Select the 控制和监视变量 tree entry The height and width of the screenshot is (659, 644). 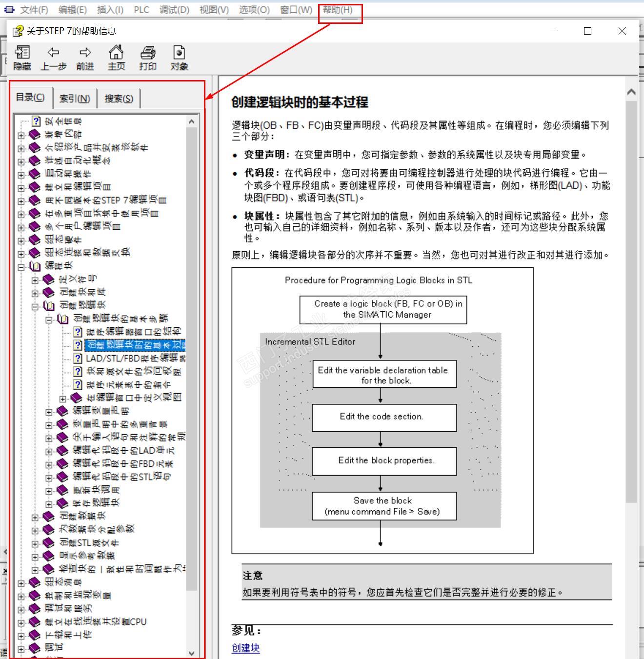78,595
